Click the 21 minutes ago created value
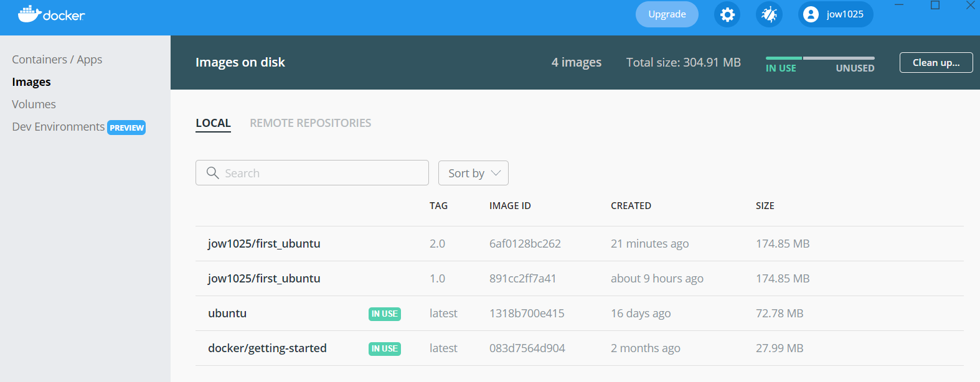 [x=649, y=244]
